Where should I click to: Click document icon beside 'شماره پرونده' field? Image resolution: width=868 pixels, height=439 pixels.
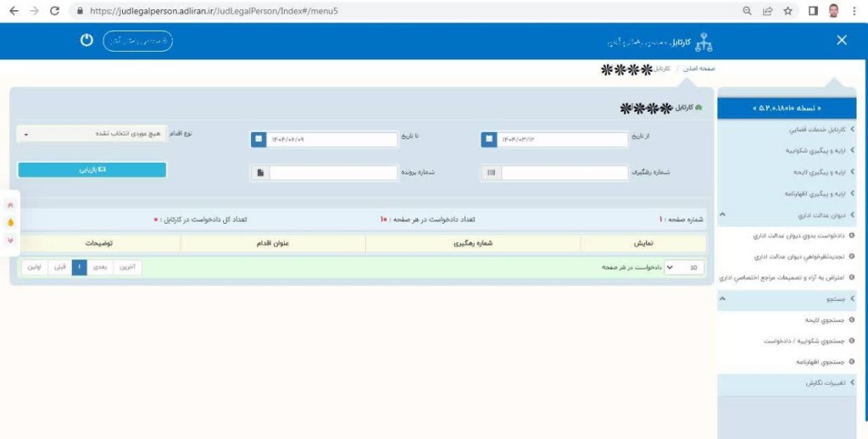tap(259, 173)
